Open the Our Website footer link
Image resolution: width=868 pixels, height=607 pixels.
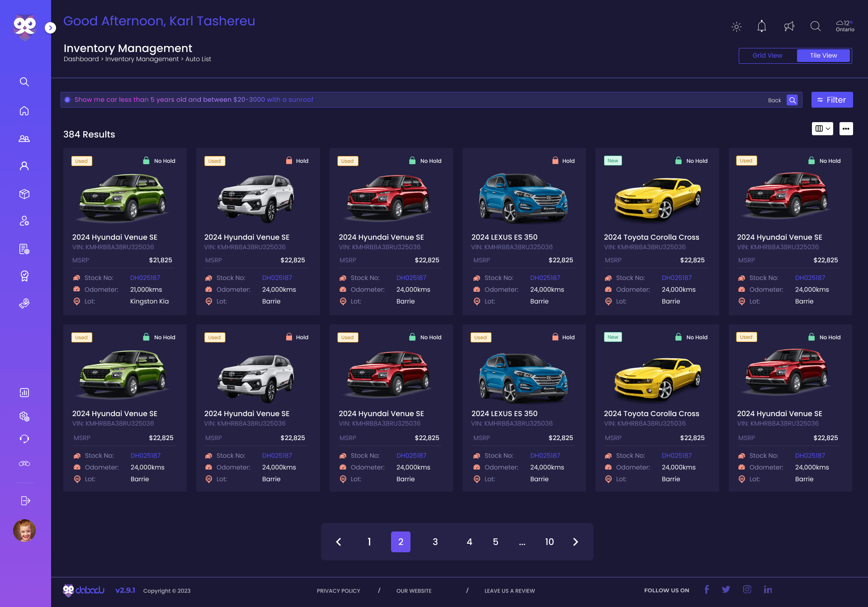pos(414,591)
